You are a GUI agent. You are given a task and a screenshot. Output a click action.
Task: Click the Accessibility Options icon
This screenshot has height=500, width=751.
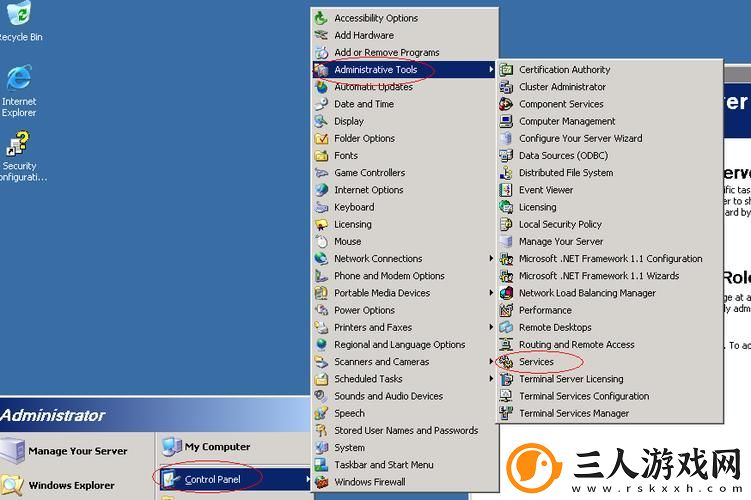click(321, 18)
